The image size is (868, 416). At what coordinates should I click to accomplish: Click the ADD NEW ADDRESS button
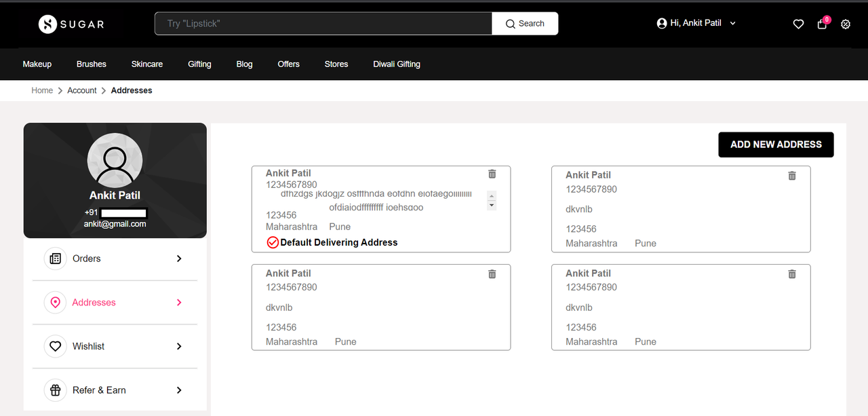point(776,145)
